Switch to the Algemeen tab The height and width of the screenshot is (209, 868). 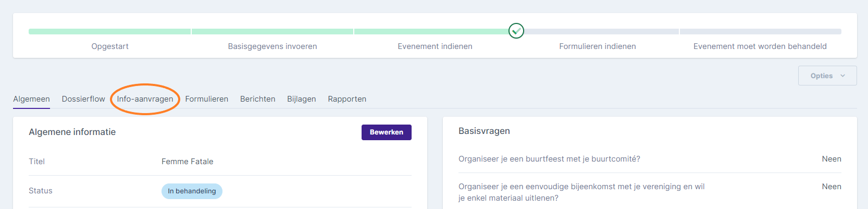[32, 99]
